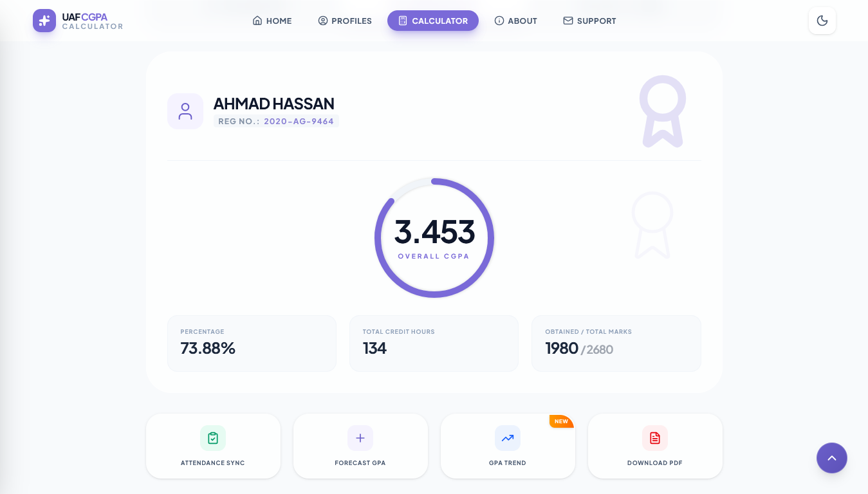Open Support via the envelope icon
Screen dimensions: 868x494
(x=568, y=21)
